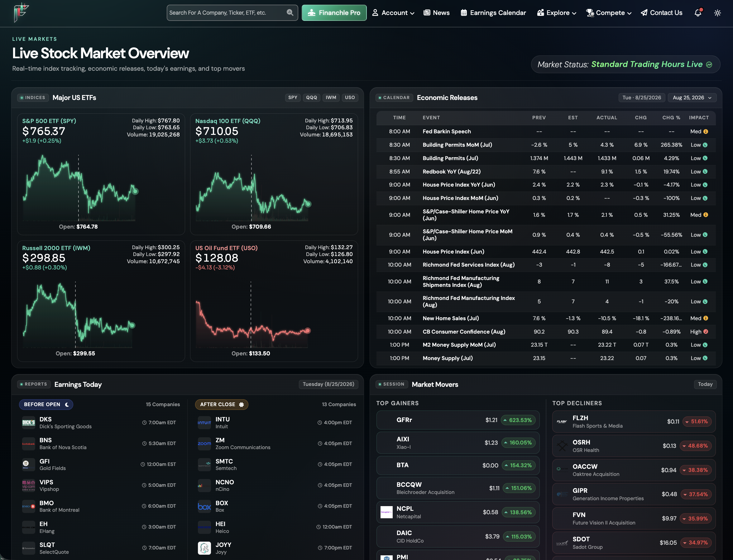The height and width of the screenshot is (560, 733).
Task: Expand the Explore menu
Action: 557,13
